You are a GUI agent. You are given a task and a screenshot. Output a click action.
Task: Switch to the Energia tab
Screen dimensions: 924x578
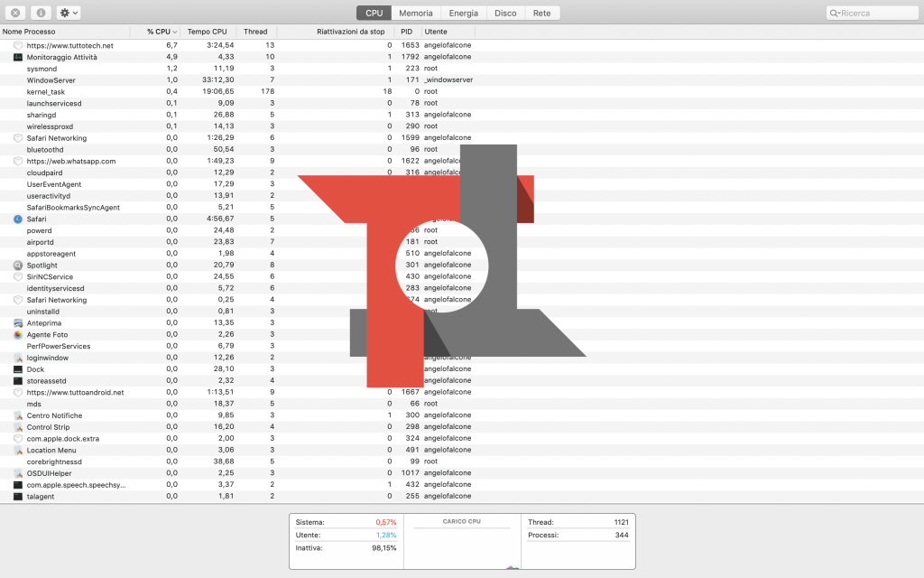[463, 14]
